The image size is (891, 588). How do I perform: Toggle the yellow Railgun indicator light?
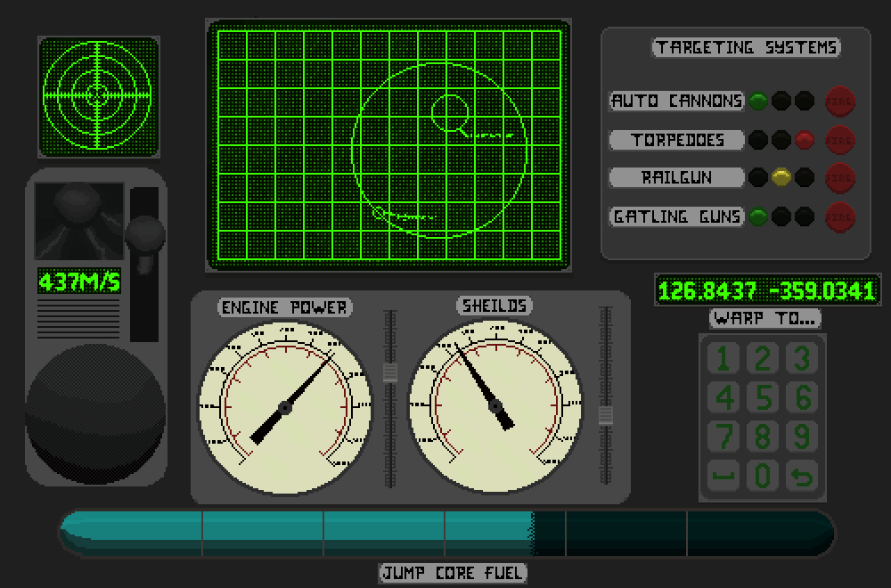781,177
